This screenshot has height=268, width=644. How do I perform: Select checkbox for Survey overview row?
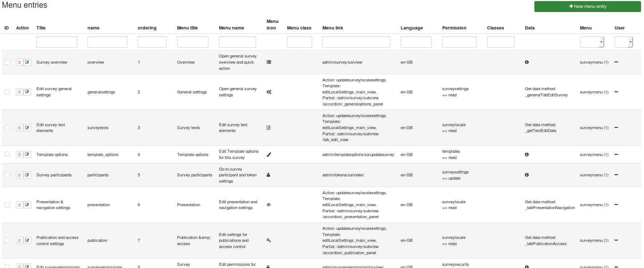[7, 62]
